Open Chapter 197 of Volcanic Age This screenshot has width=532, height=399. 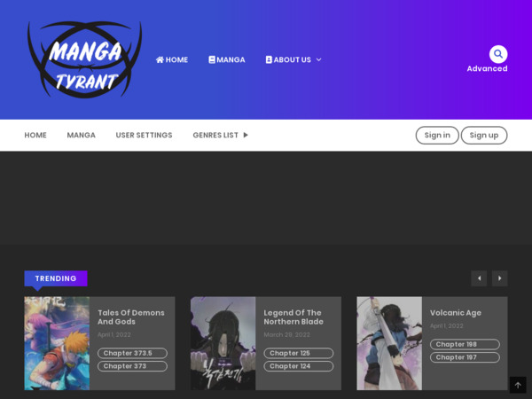pyautogui.click(x=465, y=357)
